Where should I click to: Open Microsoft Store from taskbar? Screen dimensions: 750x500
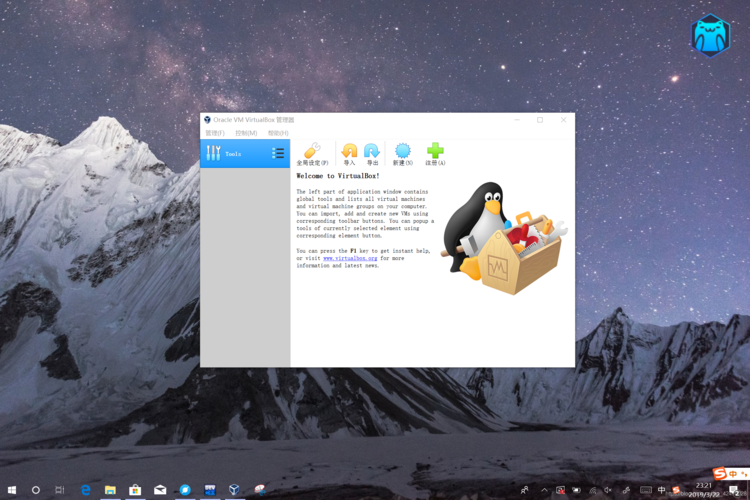pyautogui.click(x=135, y=490)
